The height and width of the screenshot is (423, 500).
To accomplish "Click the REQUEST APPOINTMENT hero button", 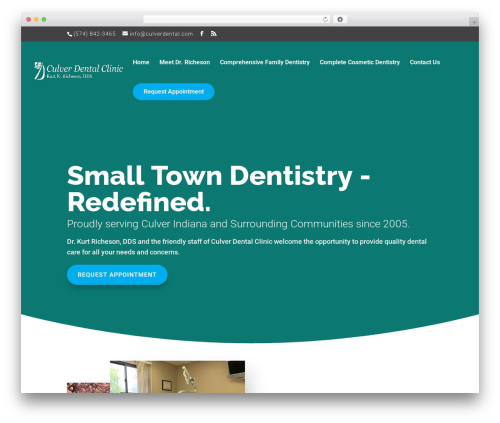I will tap(117, 275).
